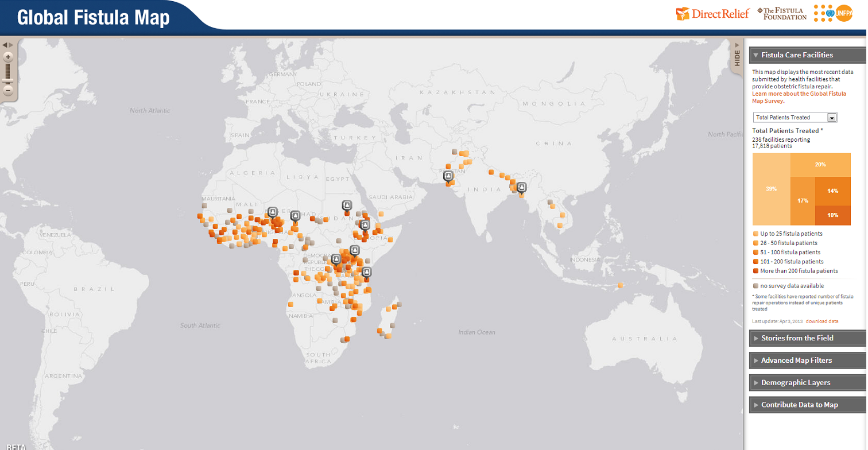The image size is (868, 450).
Task: Expand the Demographic Layers section
Action: 795,382
